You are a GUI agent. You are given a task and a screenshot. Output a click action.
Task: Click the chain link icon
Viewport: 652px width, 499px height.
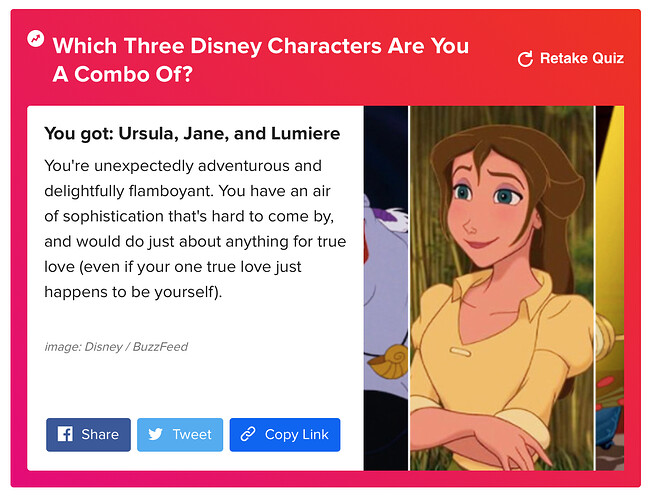coord(248,434)
